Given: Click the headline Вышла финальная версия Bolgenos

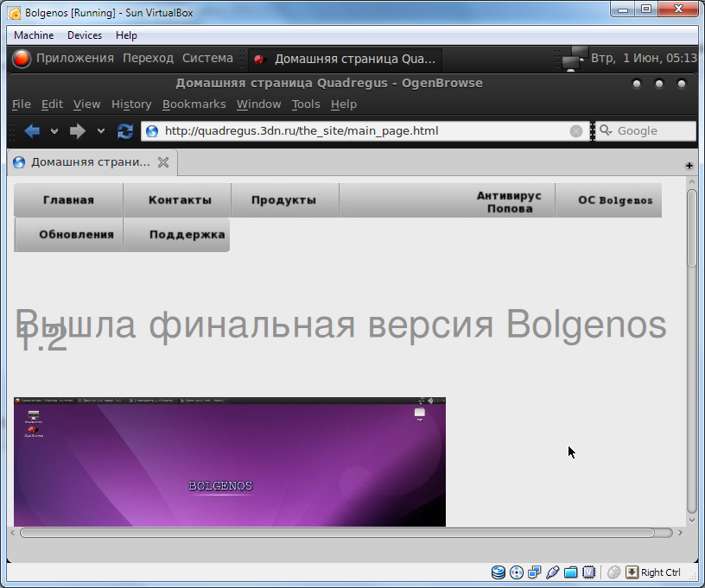Looking at the screenshot, I should click(340, 325).
